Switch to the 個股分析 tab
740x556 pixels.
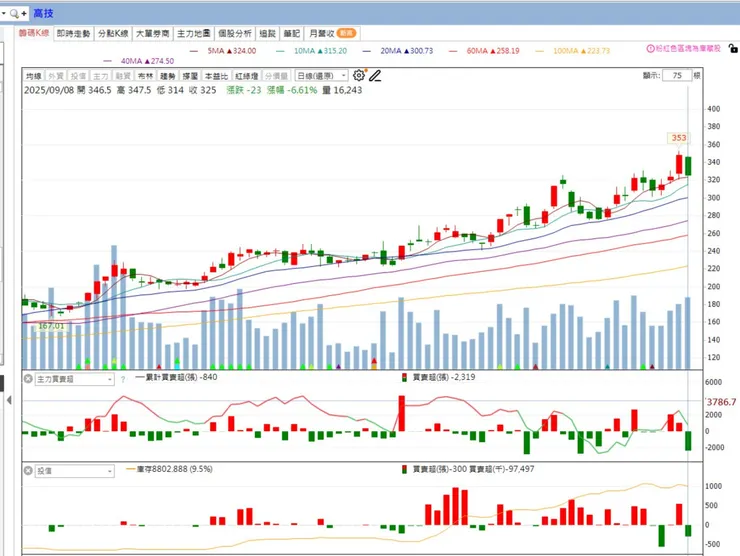(x=235, y=34)
